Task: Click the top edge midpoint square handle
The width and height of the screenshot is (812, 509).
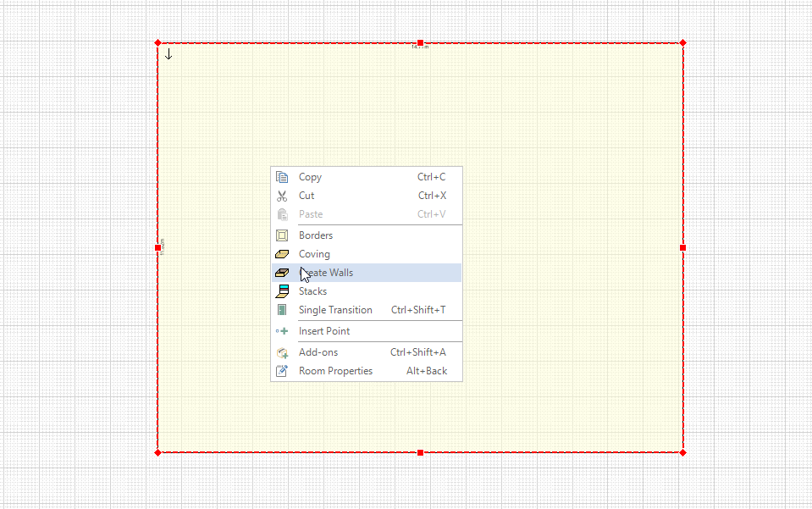Action: coord(421,43)
